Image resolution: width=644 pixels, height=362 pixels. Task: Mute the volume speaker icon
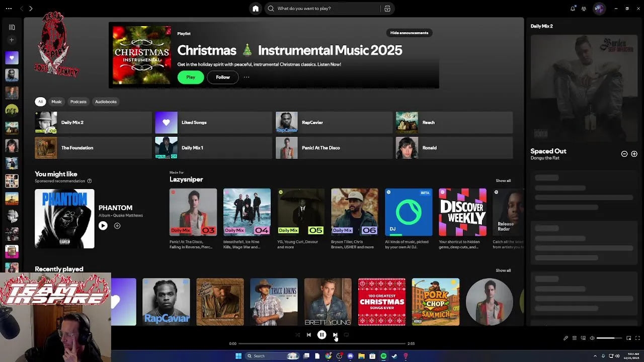pyautogui.click(x=592, y=338)
